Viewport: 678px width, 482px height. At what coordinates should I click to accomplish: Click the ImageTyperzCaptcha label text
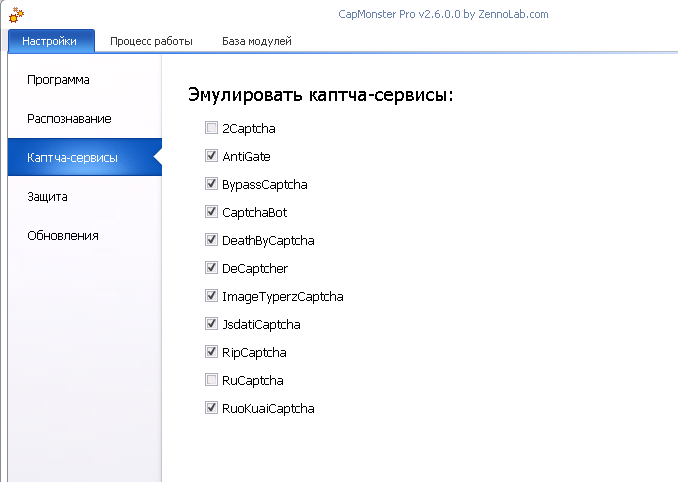point(283,297)
